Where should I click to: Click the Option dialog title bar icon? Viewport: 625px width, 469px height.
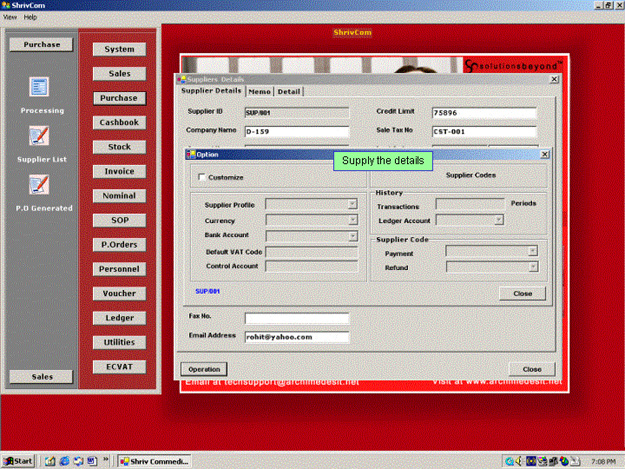[x=191, y=155]
